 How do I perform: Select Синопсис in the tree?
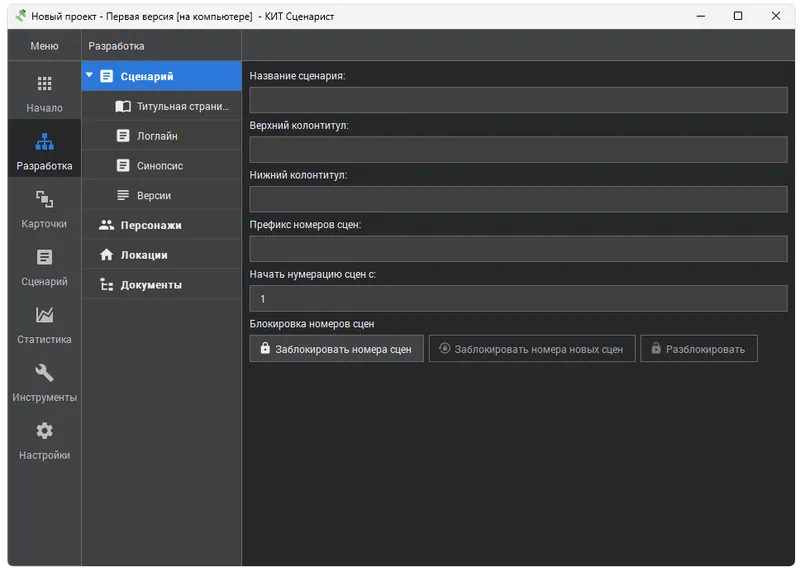click(161, 165)
